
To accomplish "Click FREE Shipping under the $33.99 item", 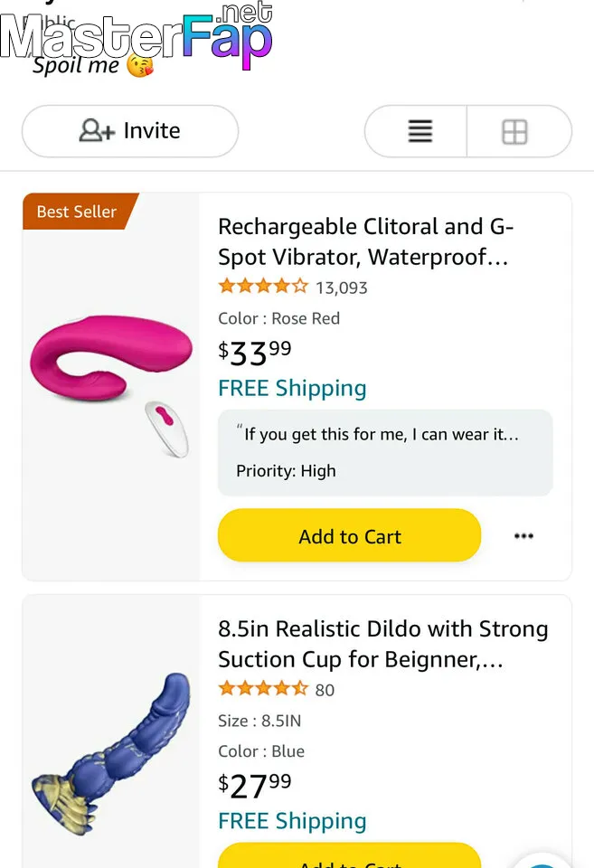I will [292, 389].
